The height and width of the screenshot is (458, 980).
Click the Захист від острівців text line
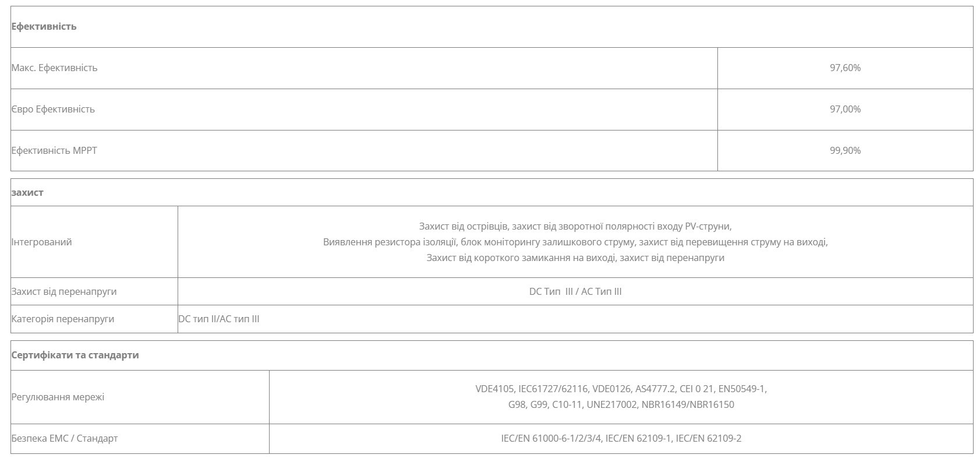point(575,226)
